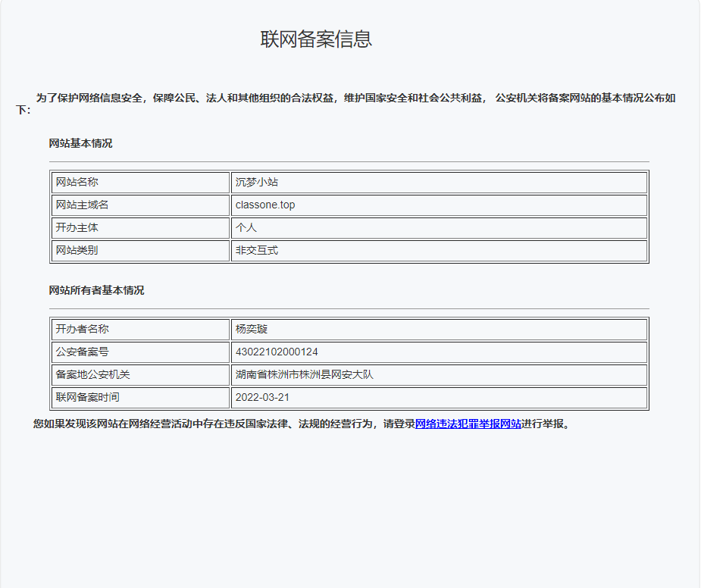Open the 网络违法犯罪举报网站 link
The image size is (701, 588).
tap(468, 424)
